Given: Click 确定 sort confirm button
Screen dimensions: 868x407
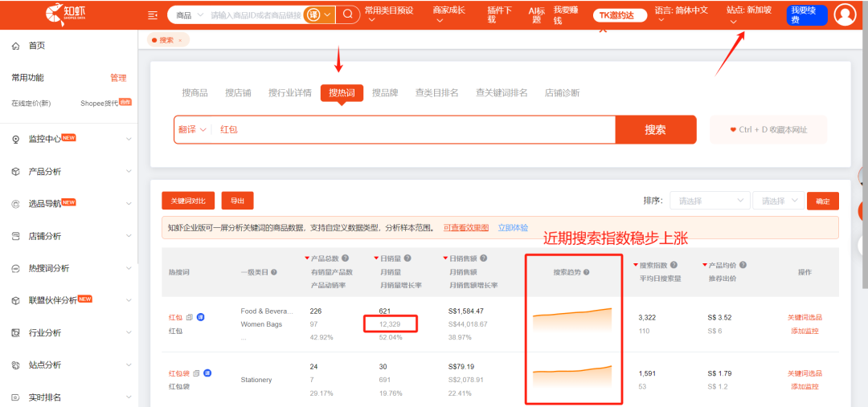Looking at the screenshot, I should [x=823, y=201].
